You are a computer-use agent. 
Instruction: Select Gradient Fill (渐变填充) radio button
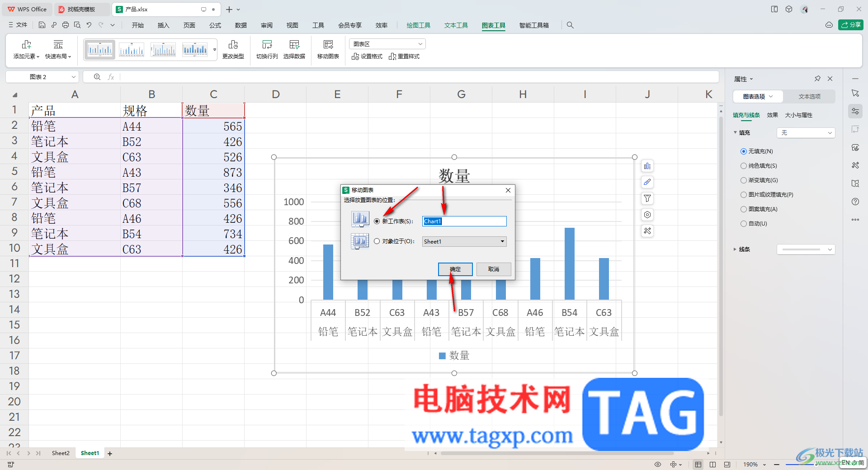tap(743, 180)
